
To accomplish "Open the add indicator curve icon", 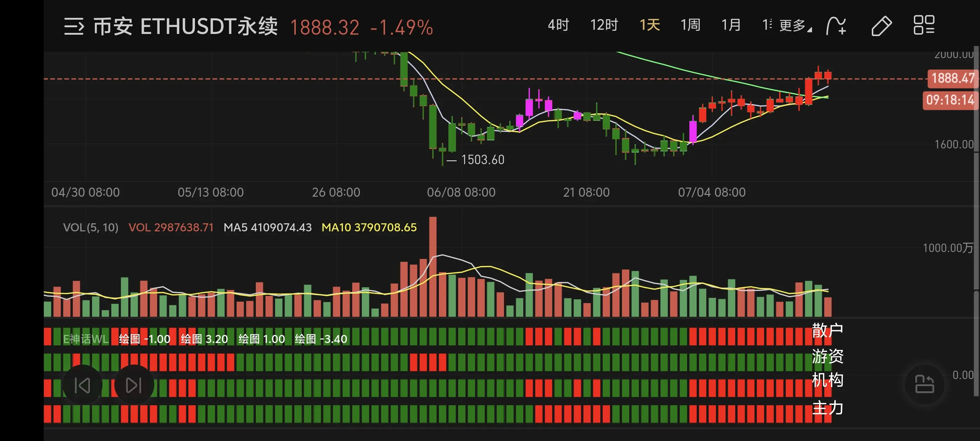I will 836,26.
